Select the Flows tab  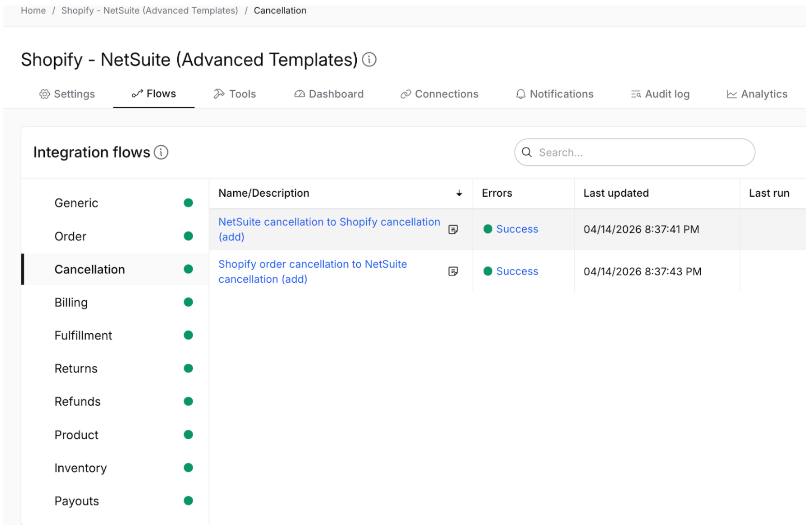coord(154,94)
